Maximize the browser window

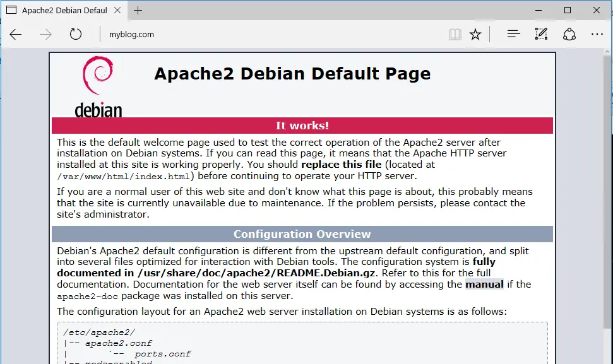(568, 11)
